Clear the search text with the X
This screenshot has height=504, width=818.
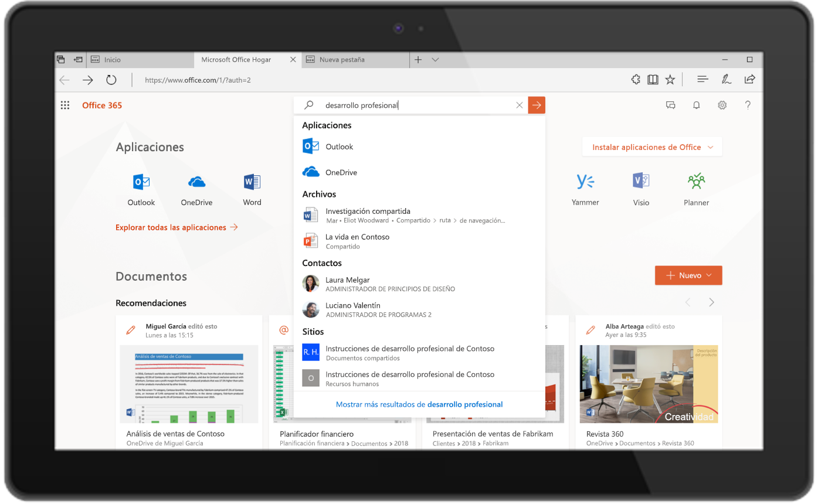[x=519, y=105]
